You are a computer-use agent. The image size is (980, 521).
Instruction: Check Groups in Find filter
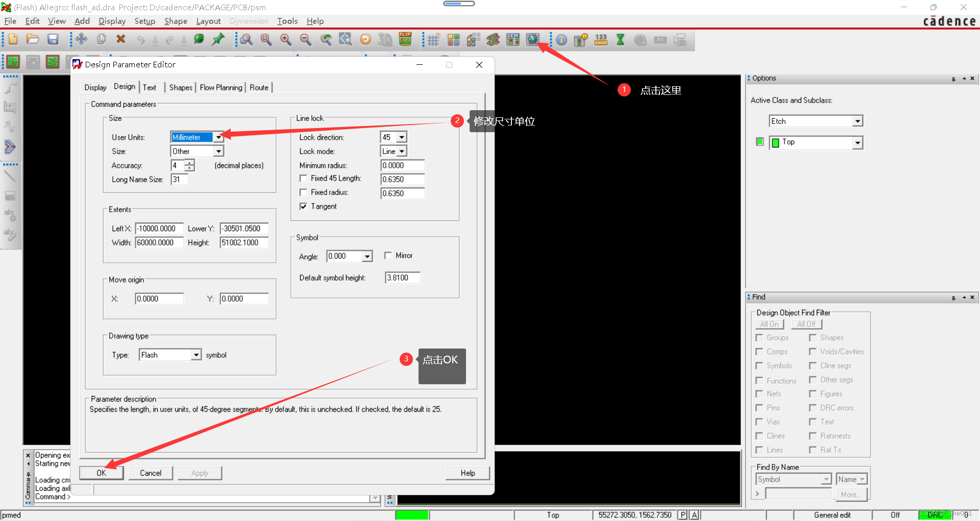click(x=759, y=338)
